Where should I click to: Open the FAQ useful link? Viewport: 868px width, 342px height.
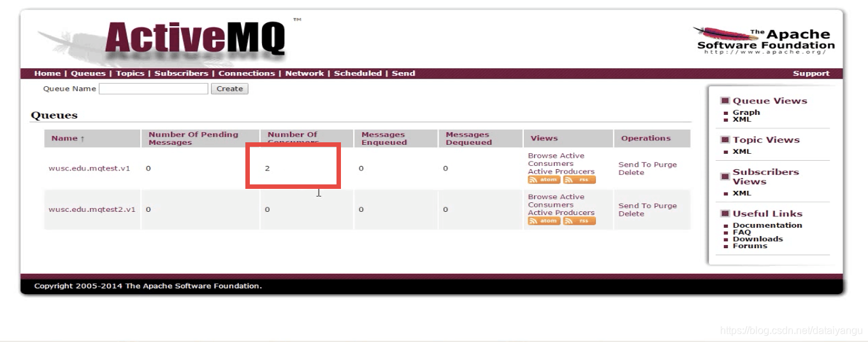tap(742, 232)
